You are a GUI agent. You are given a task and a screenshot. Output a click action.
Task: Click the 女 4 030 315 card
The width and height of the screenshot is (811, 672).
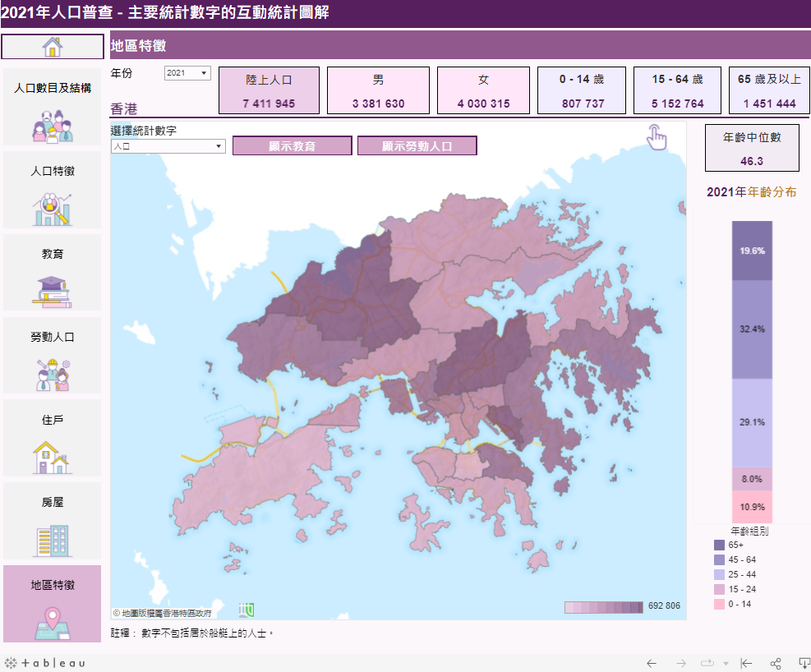483,90
